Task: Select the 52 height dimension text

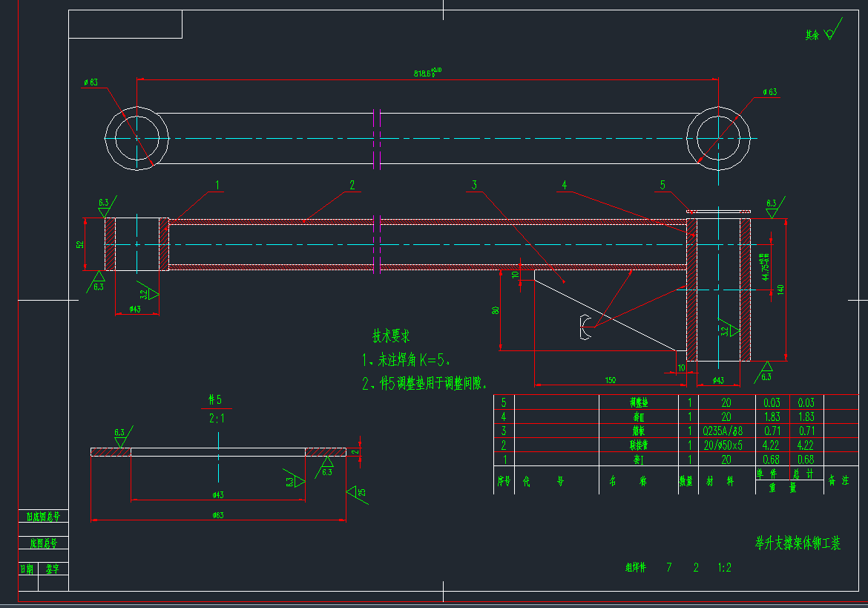Action: pos(80,244)
